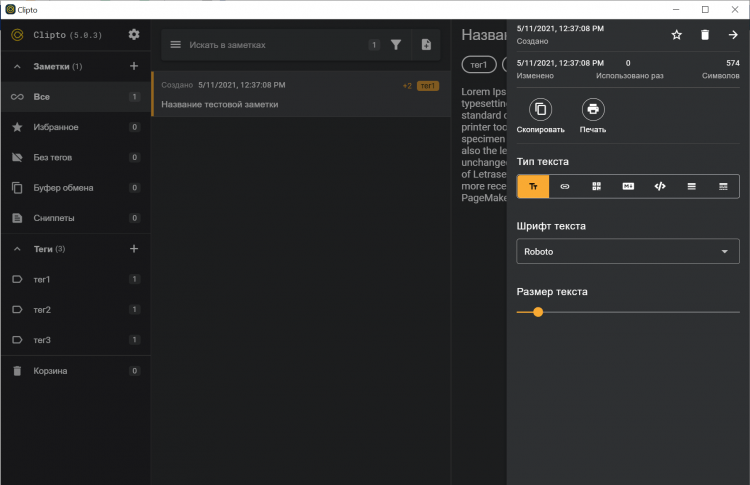The width and height of the screenshot is (750, 485).
Task: Open Корзина in the sidebar
Action: tap(50, 371)
